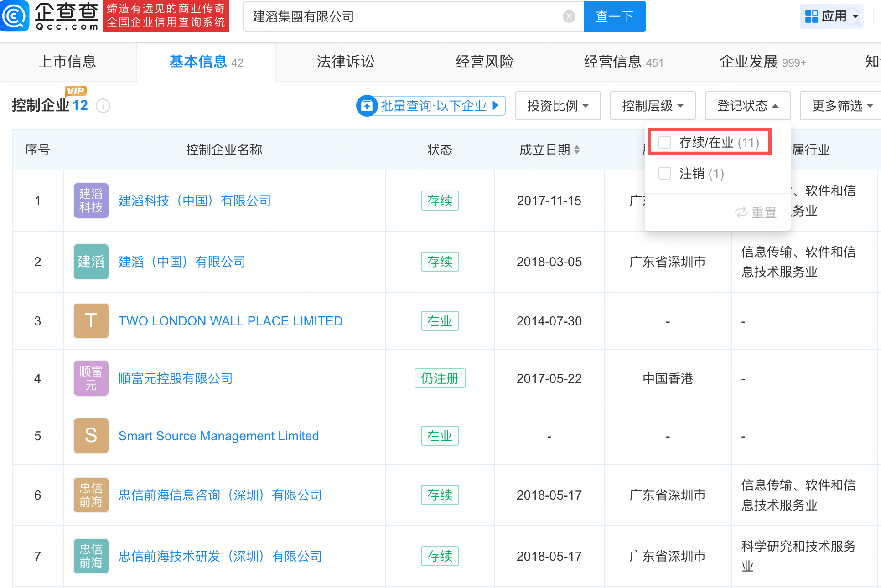The image size is (881, 588).
Task: Open the 更多筛选 dropdown
Action: tap(842, 106)
